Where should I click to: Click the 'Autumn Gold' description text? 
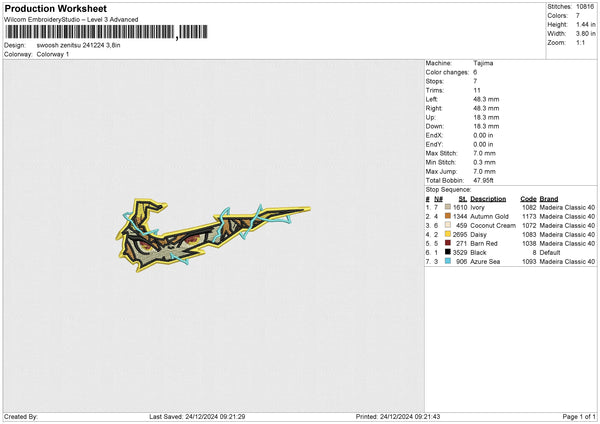(x=489, y=217)
